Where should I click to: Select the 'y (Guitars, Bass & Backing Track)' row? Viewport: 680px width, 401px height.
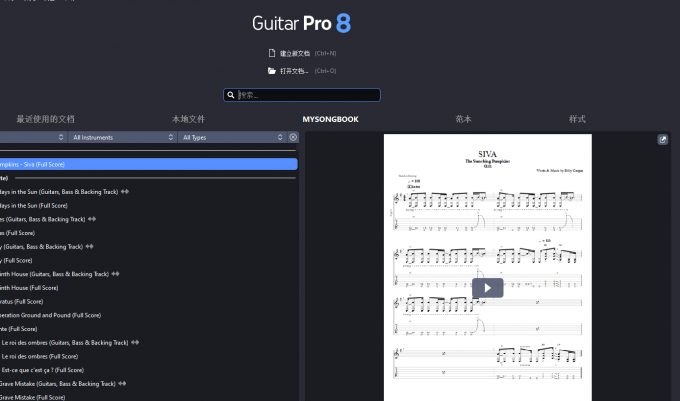[x=41, y=247]
